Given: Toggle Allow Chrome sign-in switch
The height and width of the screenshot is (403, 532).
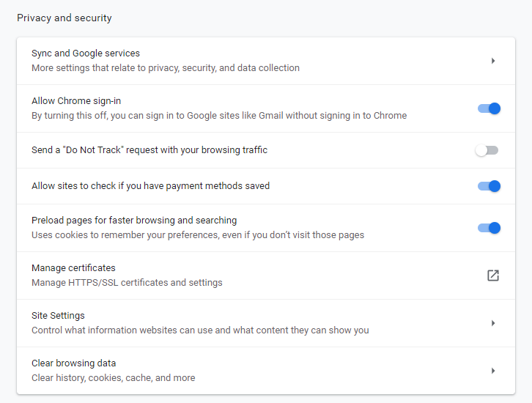Looking at the screenshot, I should click(488, 108).
